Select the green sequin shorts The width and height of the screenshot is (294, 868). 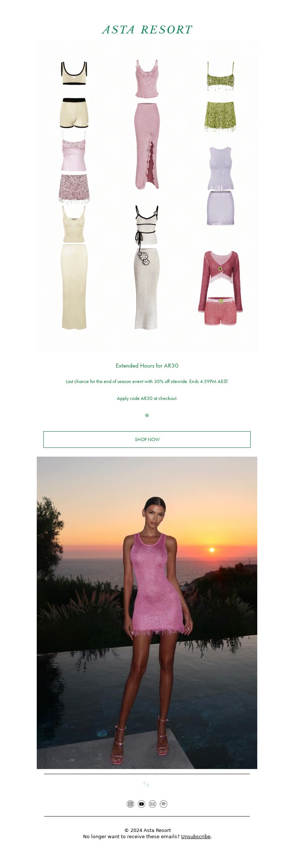(x=220, y=117)
